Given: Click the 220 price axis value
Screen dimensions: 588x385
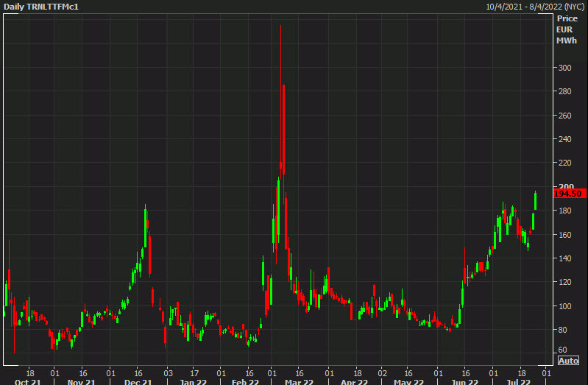Looking at the screenshot, I should pos(564,163).
